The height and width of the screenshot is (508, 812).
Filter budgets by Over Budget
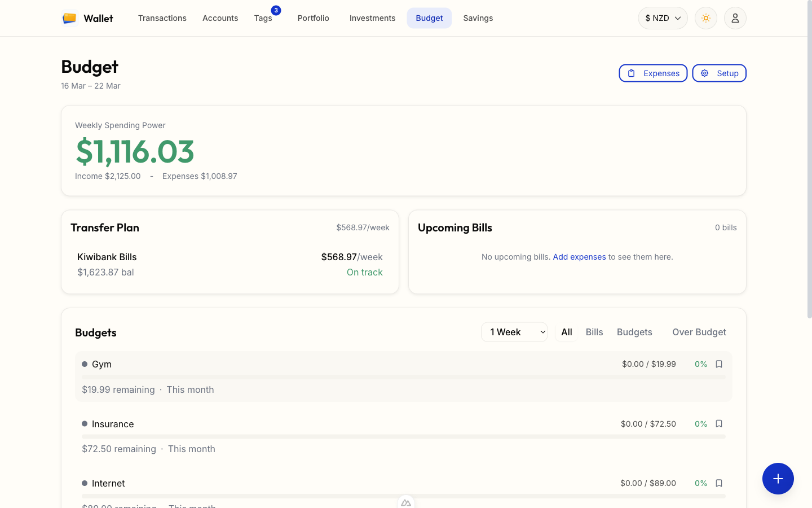pos(699,332)
